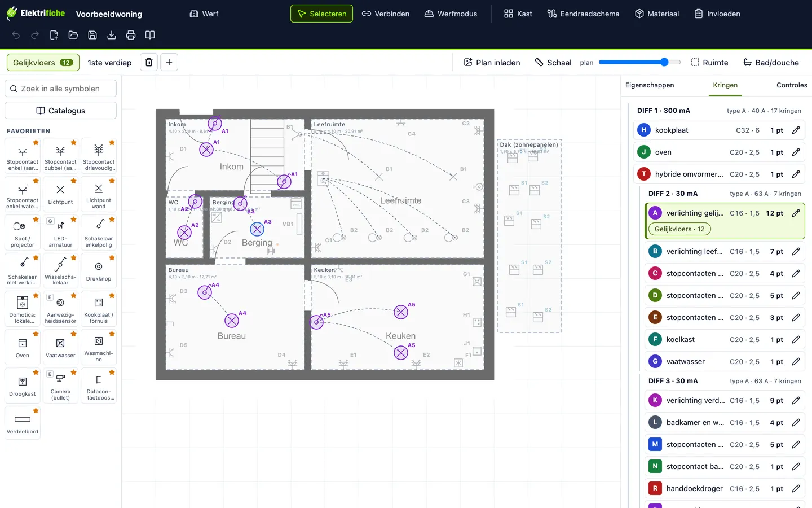Open the Eigenschappen tab
Image resolution: width=812 pixels, height=508 pixels.
click(x=650, y=85)
